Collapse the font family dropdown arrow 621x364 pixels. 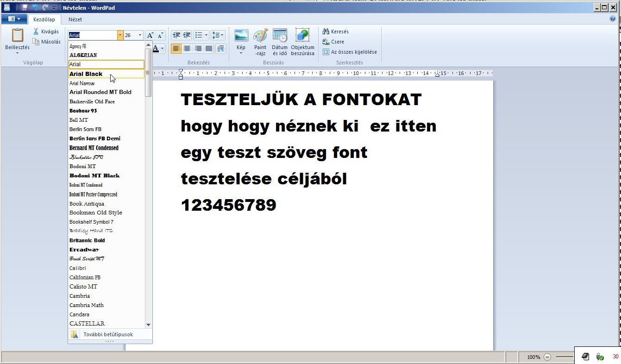click(x=120, y=35)
